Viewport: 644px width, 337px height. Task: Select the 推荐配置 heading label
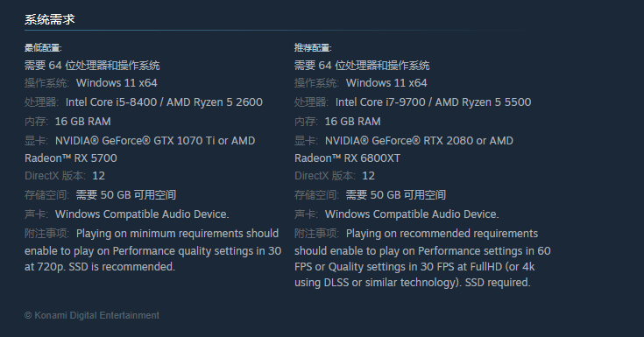click(313, 47)
